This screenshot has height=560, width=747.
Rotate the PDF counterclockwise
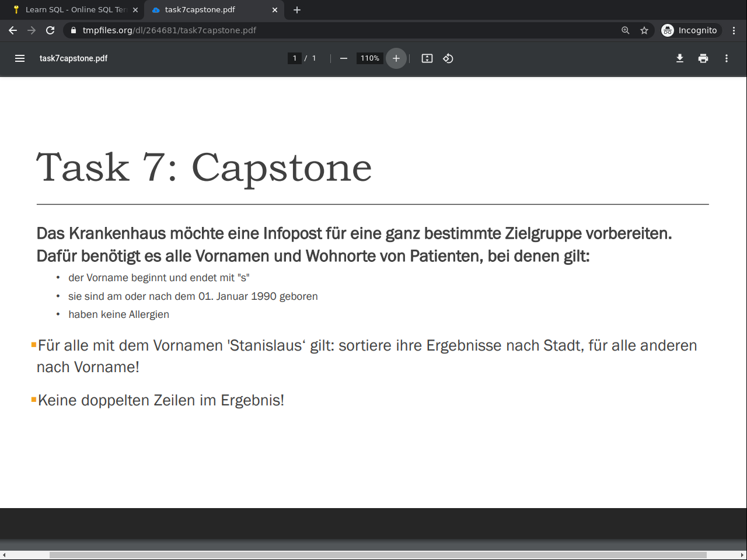(448, 58)
